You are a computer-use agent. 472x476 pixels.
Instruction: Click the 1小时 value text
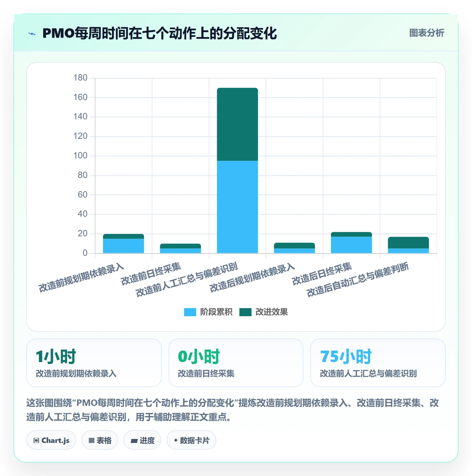[x=56, y=356]
